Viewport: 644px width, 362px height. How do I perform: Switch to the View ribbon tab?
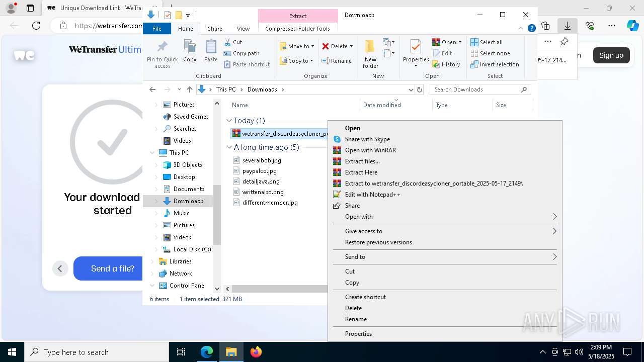tap(243, 29)
